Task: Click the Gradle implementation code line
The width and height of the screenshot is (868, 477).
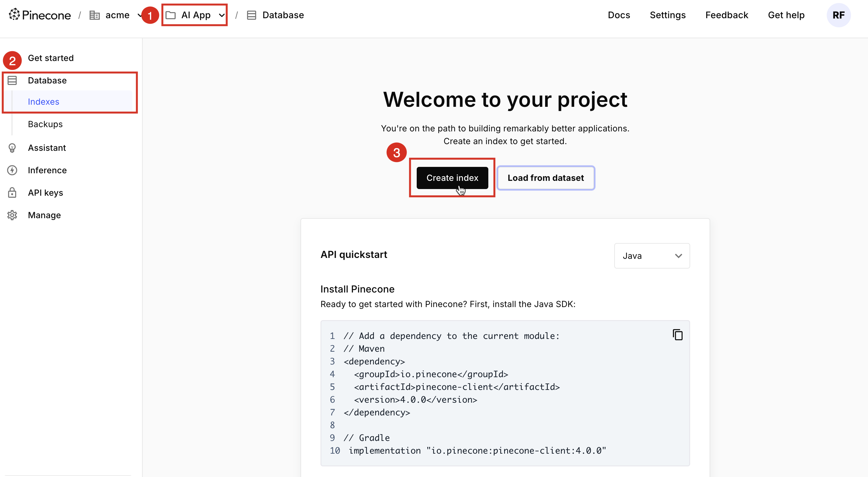Action: pos(477,450)
